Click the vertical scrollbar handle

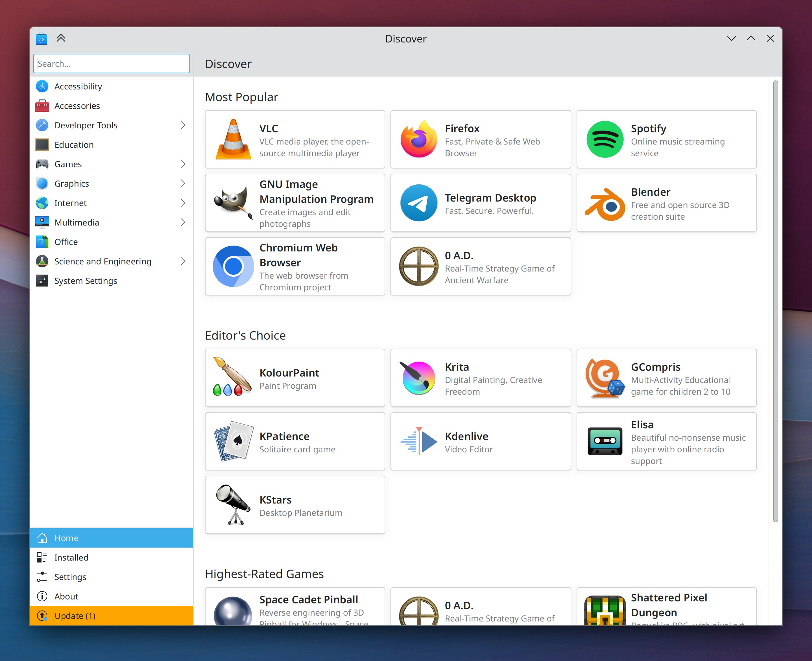[775, 301]
